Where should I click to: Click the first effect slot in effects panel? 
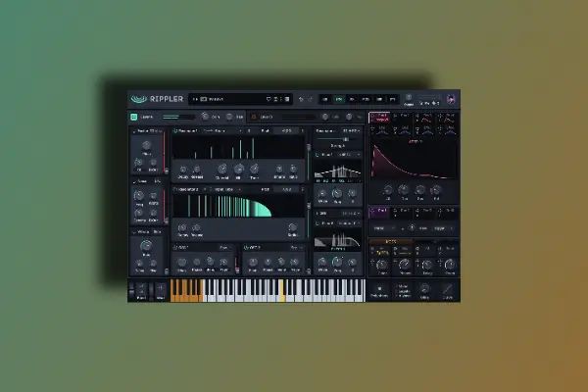[x=379, y=251]
